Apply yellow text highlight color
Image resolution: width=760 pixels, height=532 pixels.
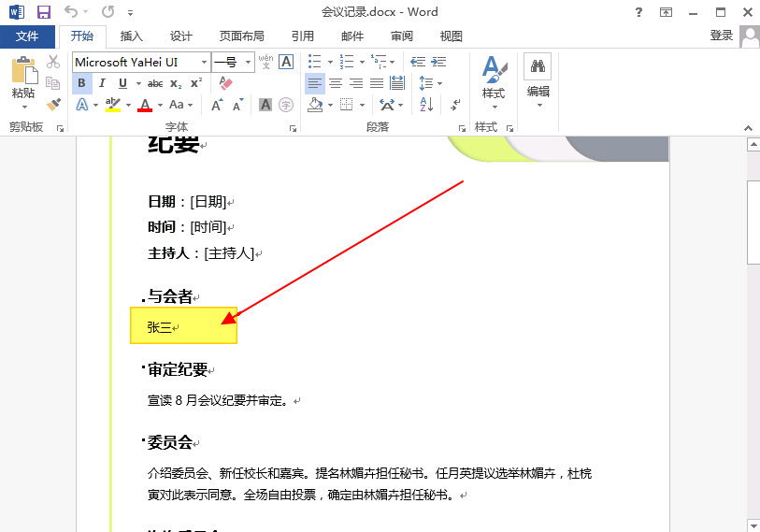pos(113,105)
